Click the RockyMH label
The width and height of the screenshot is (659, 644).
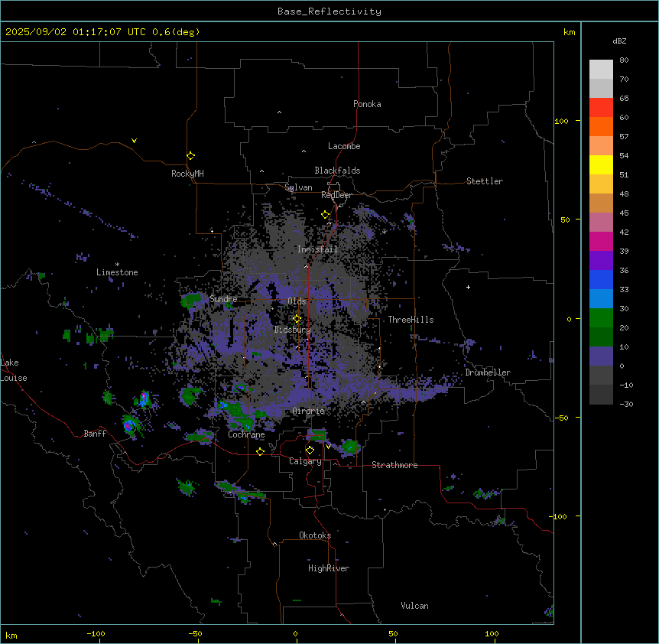187,174
